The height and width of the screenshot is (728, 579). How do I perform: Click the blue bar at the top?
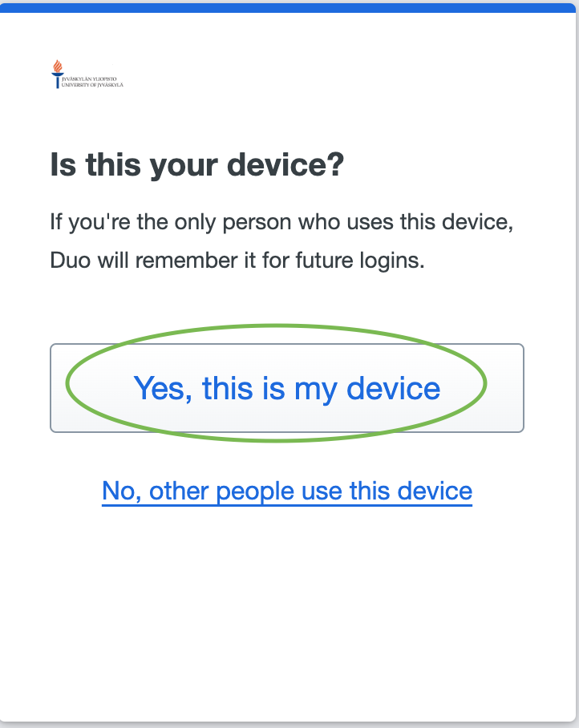coord(289,7)
